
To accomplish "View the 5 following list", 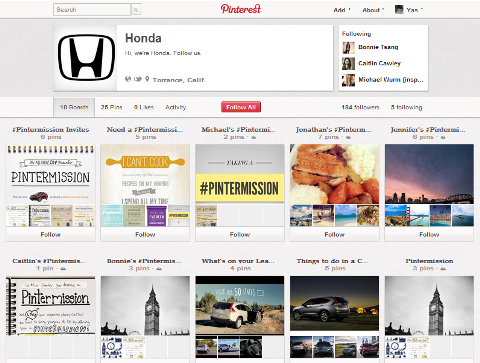I will [x=406, y=107].
